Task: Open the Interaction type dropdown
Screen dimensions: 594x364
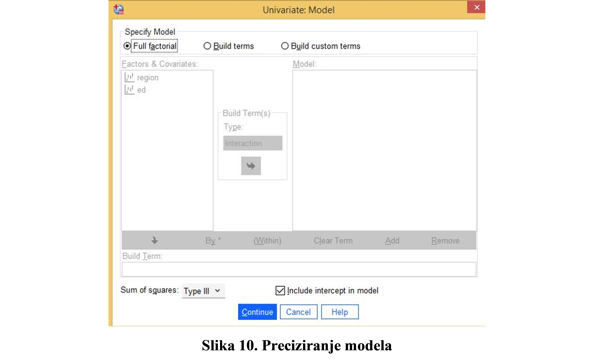Action: [253, 143]
